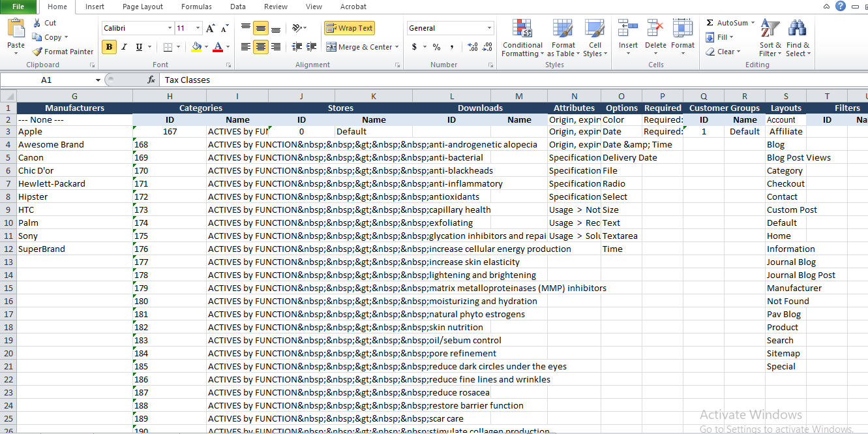Click the Increase Indent icon
The image size is (868, 434).
tap(312, 47)
